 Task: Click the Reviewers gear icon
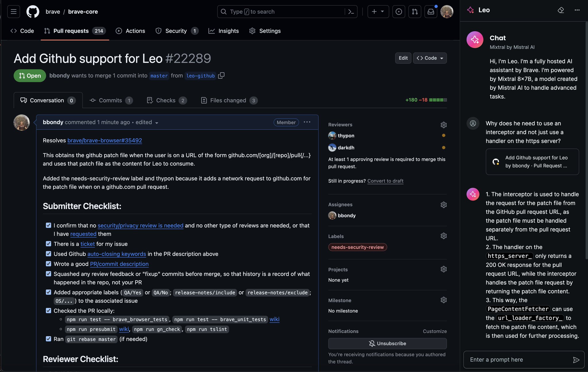[x=444, y=125]
